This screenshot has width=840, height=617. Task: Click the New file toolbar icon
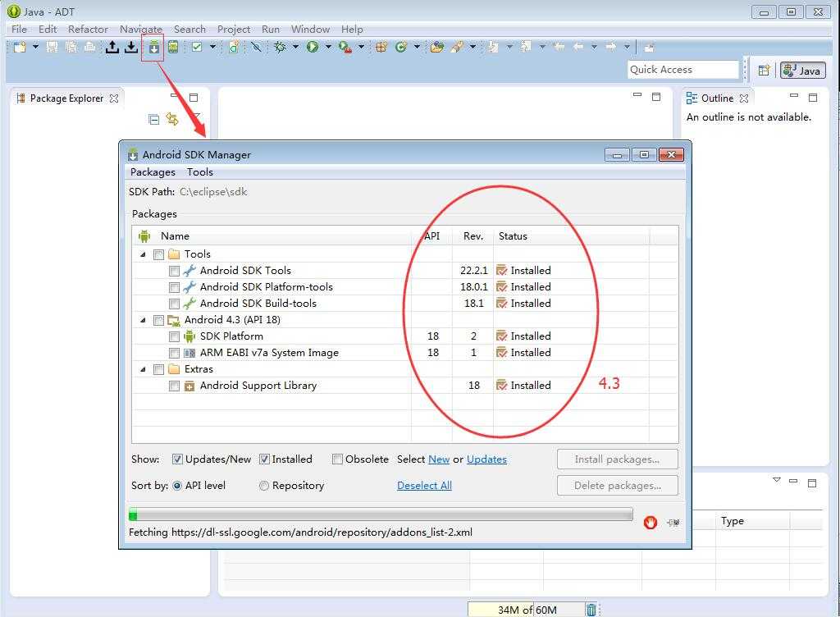tap(20, 47)
